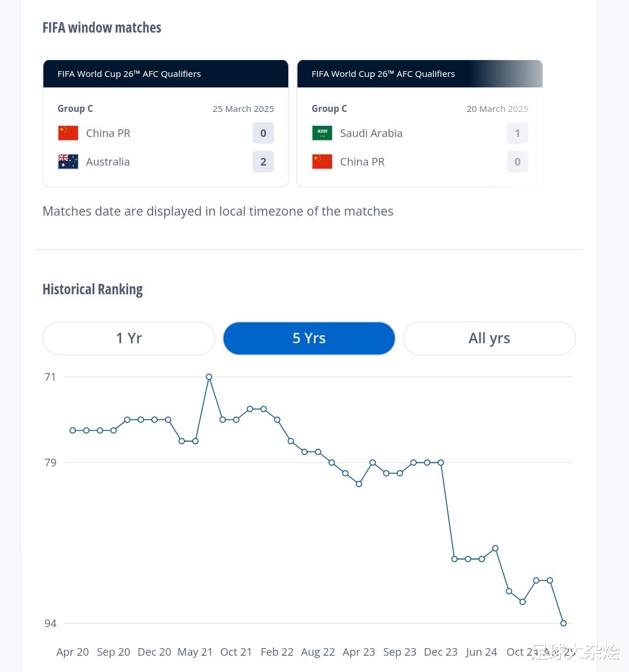The width and height of the screenshot is (629, 672).
Task: Click the Dec 23 axis label
Action: click(441, 652)
